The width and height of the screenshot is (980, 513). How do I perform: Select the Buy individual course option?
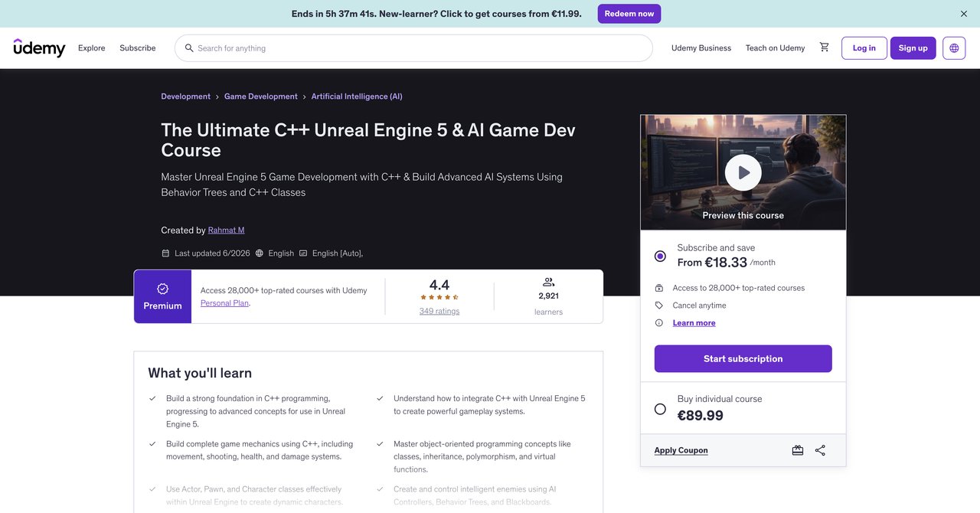click(x=660, y=409)
